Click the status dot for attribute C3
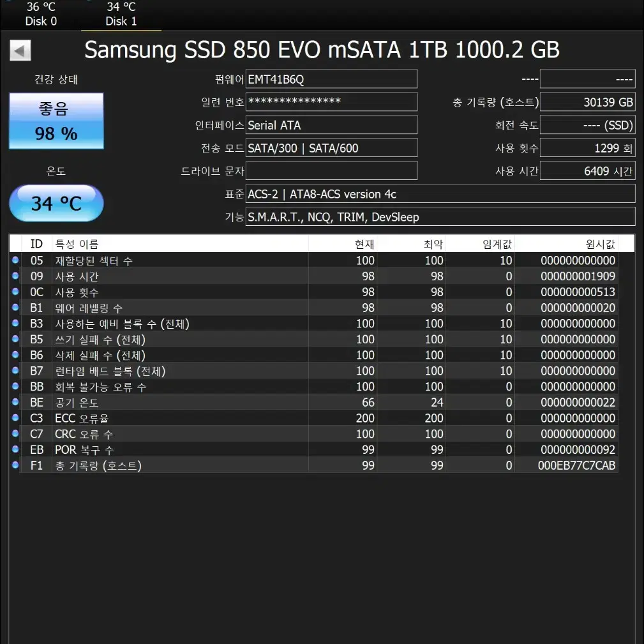644x644 pixels. tap(15, 417)
